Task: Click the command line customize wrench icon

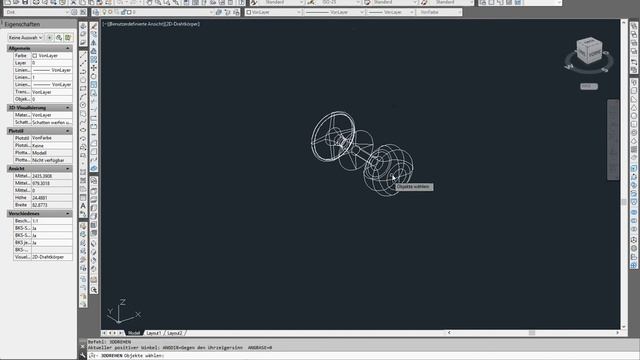Action: [83, 356]
